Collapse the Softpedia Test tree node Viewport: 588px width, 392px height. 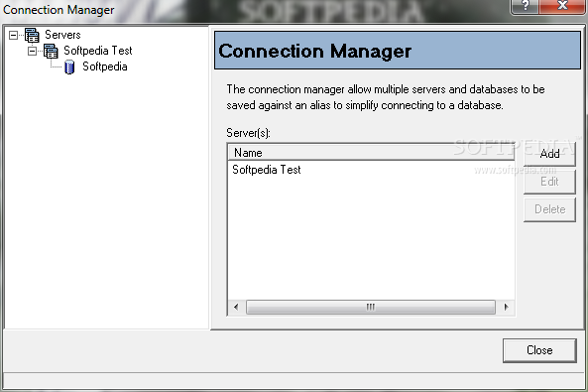[x=33, y=51]
